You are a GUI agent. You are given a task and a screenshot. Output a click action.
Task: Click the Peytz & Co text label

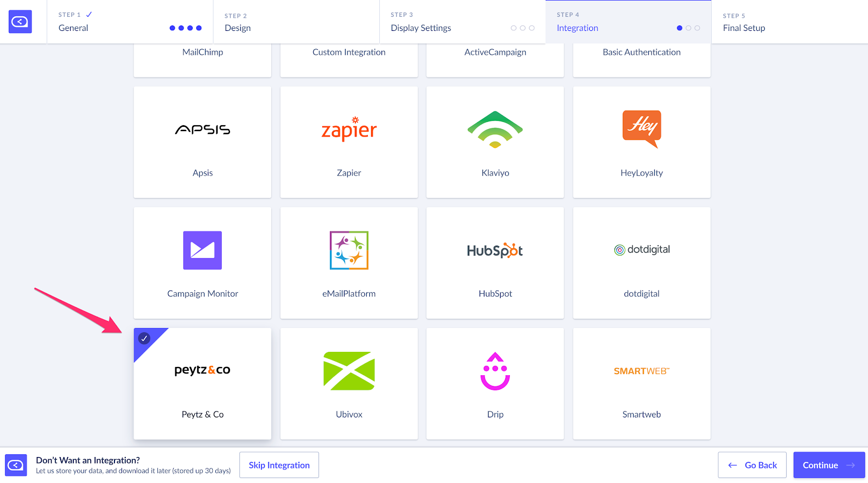pos(202,414)
